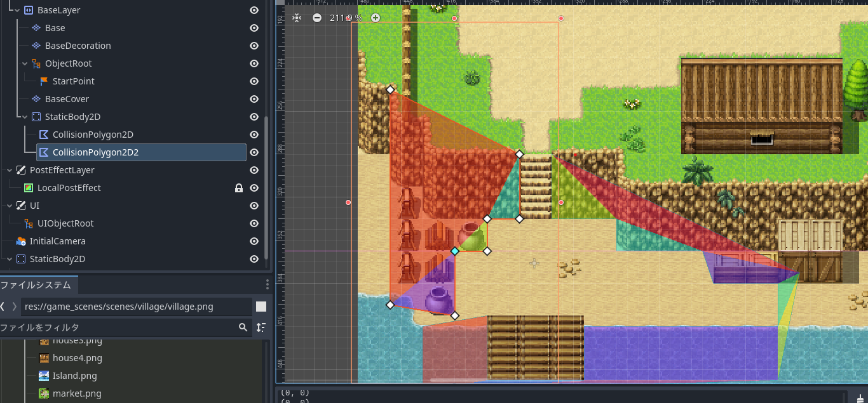Toggle BaseCover visibility eye

point(254,99)
